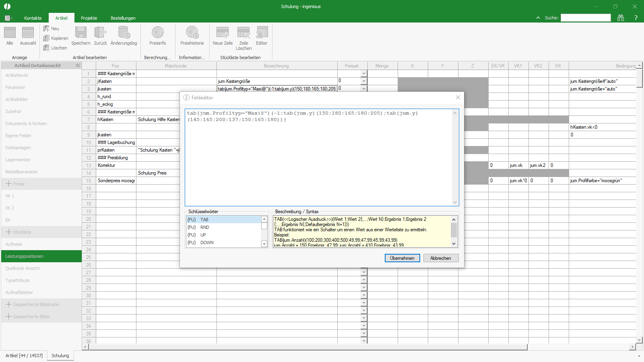Open Preisart dropdown in row 30
This screenshot has width=644, height=362.
tap(364, 295)
